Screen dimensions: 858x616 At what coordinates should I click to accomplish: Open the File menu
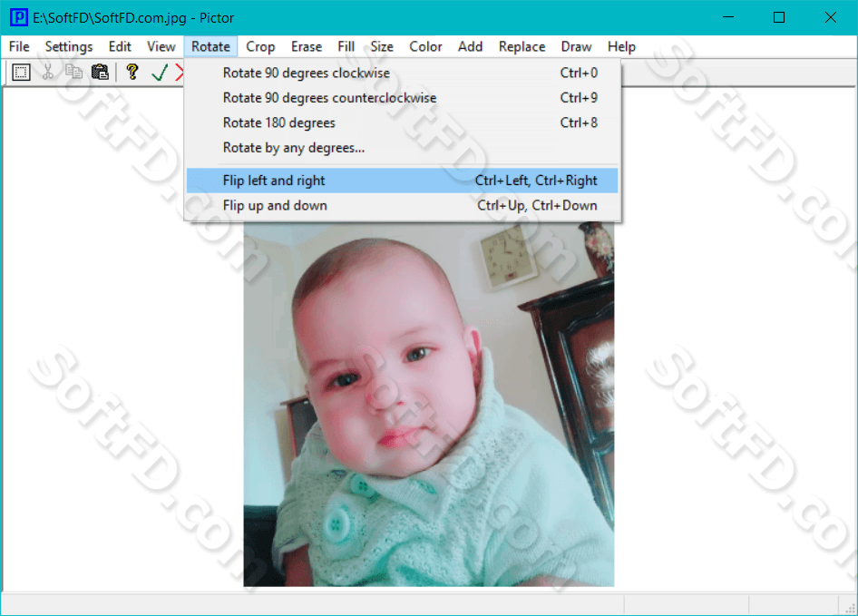(19, 46)
